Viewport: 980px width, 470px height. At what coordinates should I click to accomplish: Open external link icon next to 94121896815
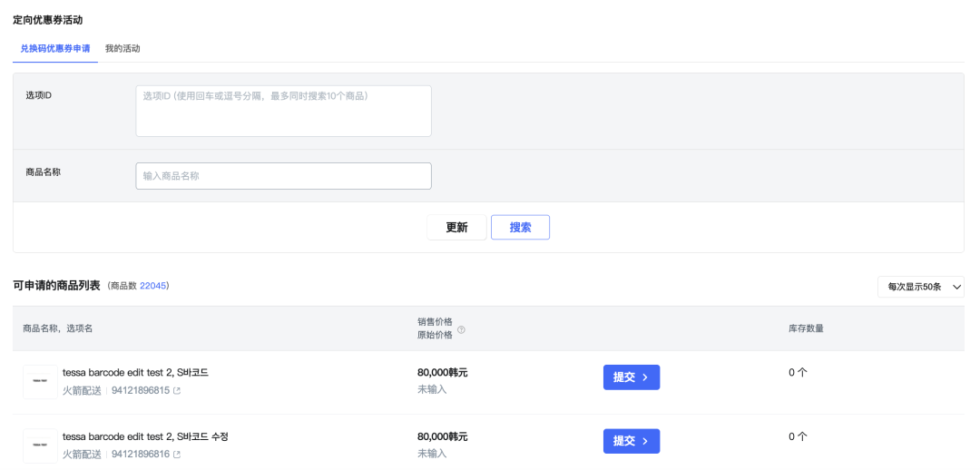pyautogui.click(x=177, y=391)
